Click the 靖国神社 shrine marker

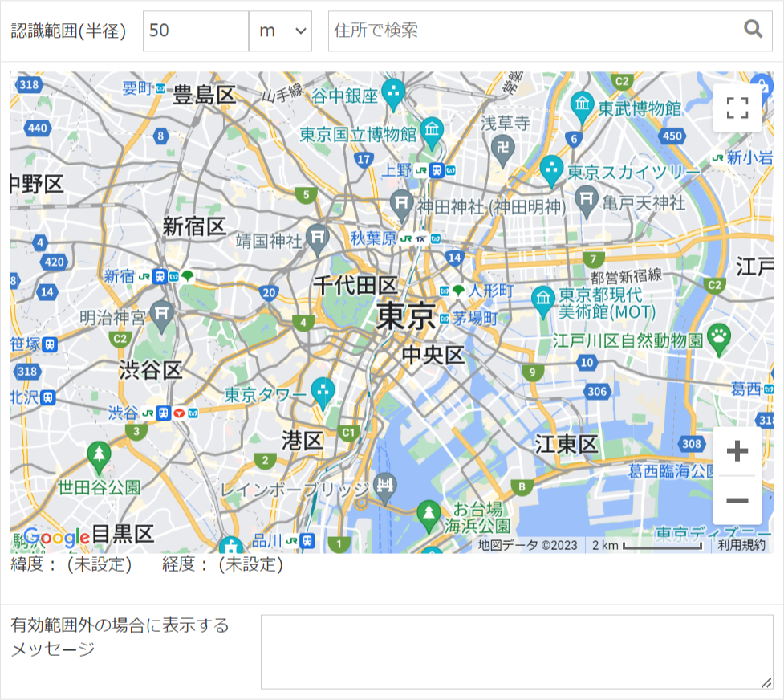click(x=318, y=240)
